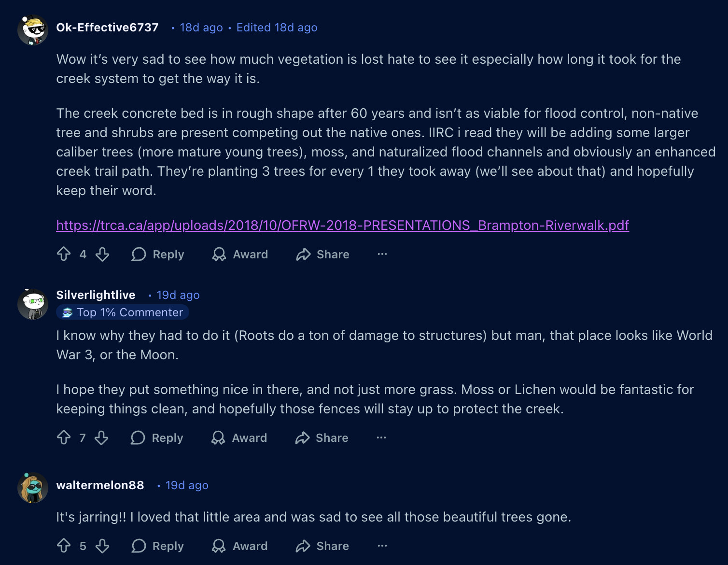Open more options on Ok-Effective6737's comment
728x565 pixels.
(x=382, y=254)
